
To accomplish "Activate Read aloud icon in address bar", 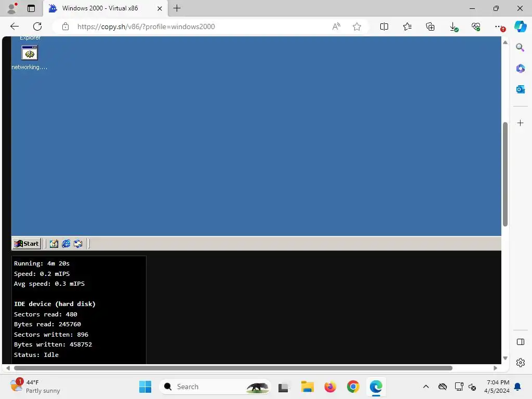I will pos(336,26).
